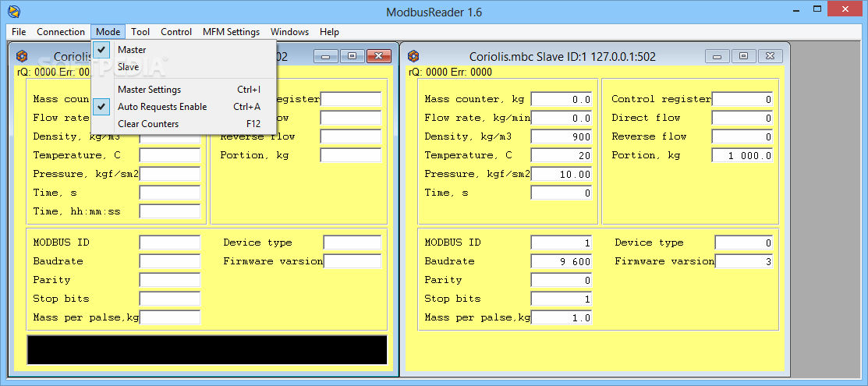This screenshot has width=868, height=386.
Task: Click Parity field in right window
Action: pyautogui.click(x=562, y=280)
